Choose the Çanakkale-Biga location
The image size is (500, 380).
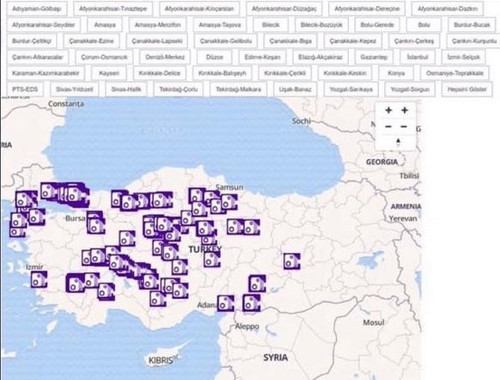coord(290,41)
